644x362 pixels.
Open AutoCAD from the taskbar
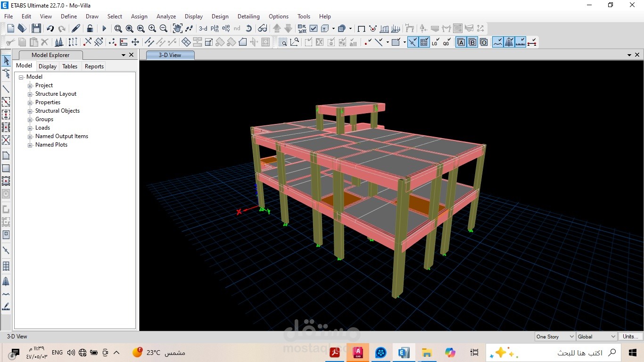(358, 352)
